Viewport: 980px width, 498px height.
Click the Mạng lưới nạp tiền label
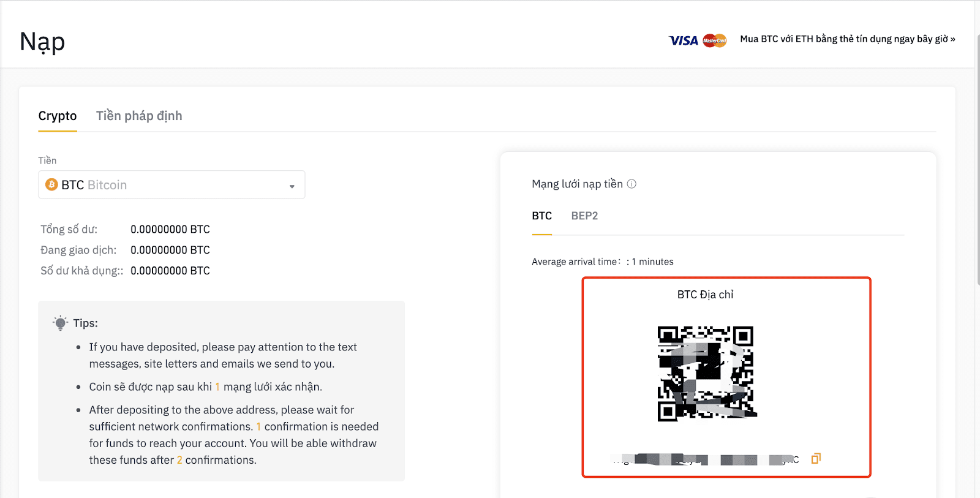click(577, 184)
